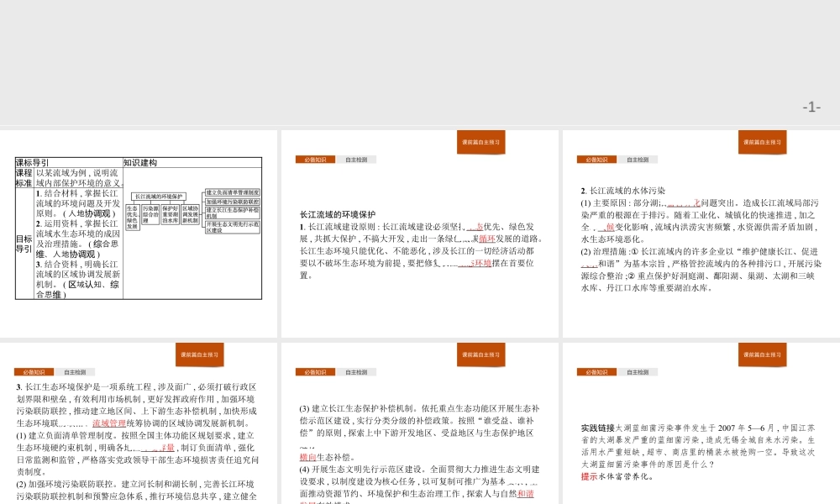Image resolution: width=840 pixels, height=504 pixels.
Task: Click 自主检测 tab on 长江流域的环境保护 slide
Action: [356, 160]
